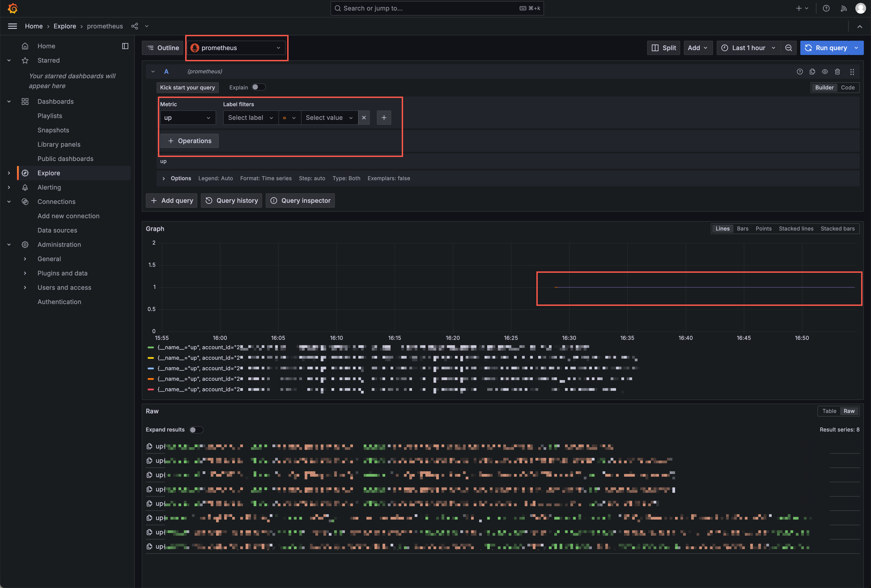The image size is (871, 588).
Task: Copy the first raw result row
Action: point(149,446)
